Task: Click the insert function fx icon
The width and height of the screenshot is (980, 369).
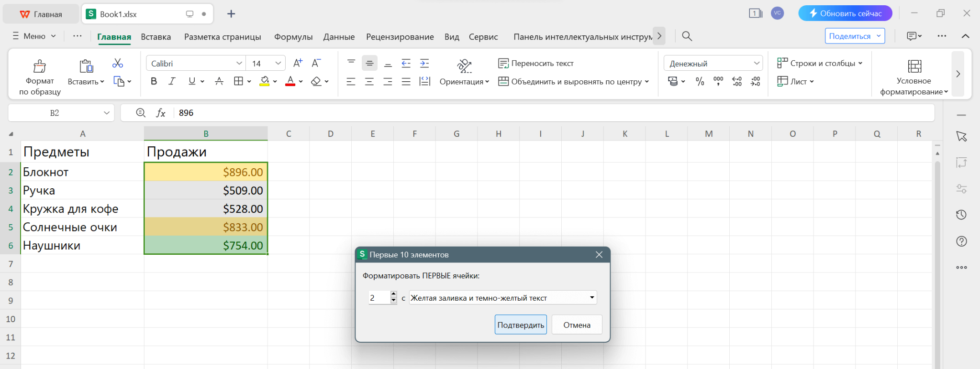Action: click(x=161, y=113)
